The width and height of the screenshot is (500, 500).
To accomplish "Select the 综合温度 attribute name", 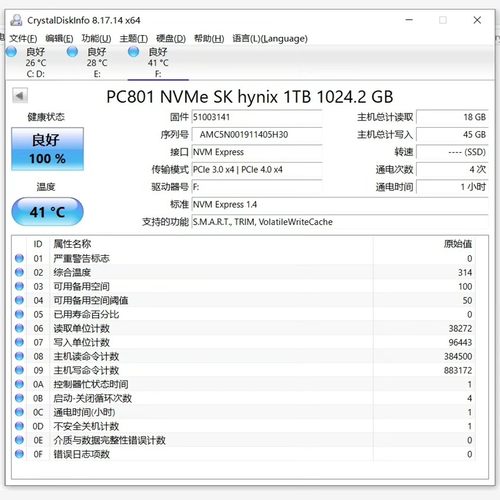I will point(72,272).
